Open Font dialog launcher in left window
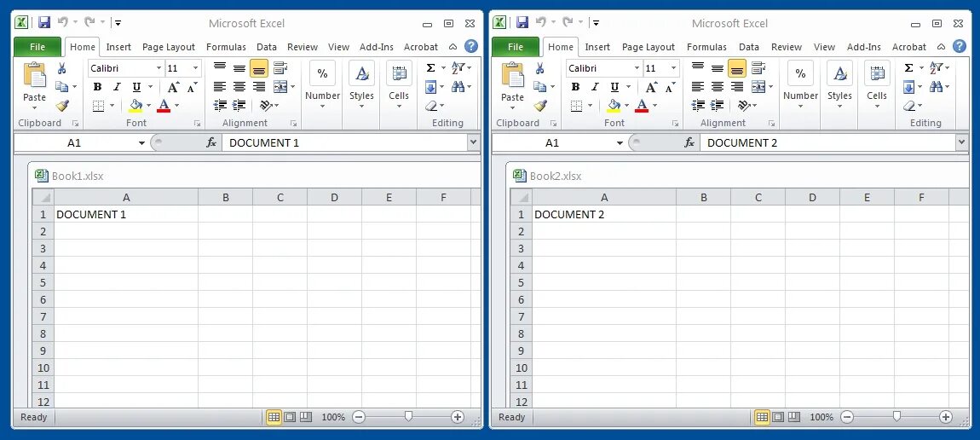This screenshot has width=980, height=440. click(197, 123)
